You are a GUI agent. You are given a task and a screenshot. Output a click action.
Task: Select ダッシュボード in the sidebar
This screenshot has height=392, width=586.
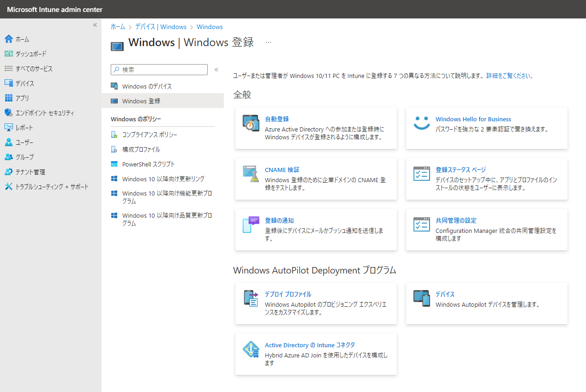(31, 54)
